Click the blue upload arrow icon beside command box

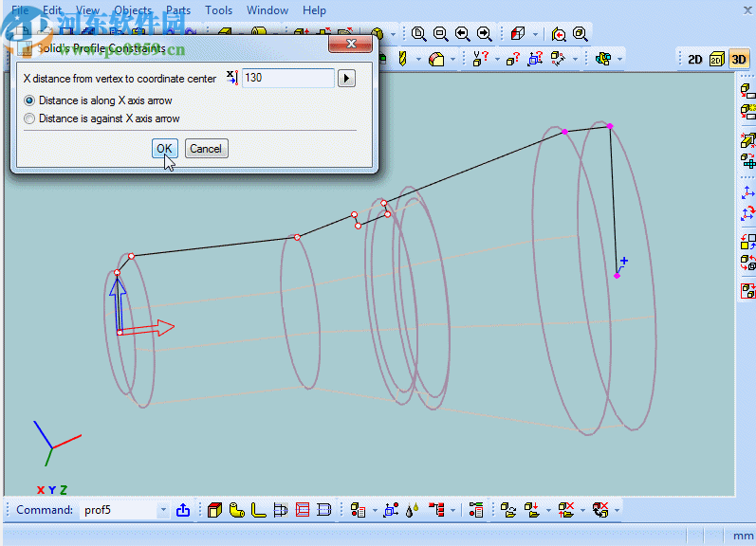183,510
